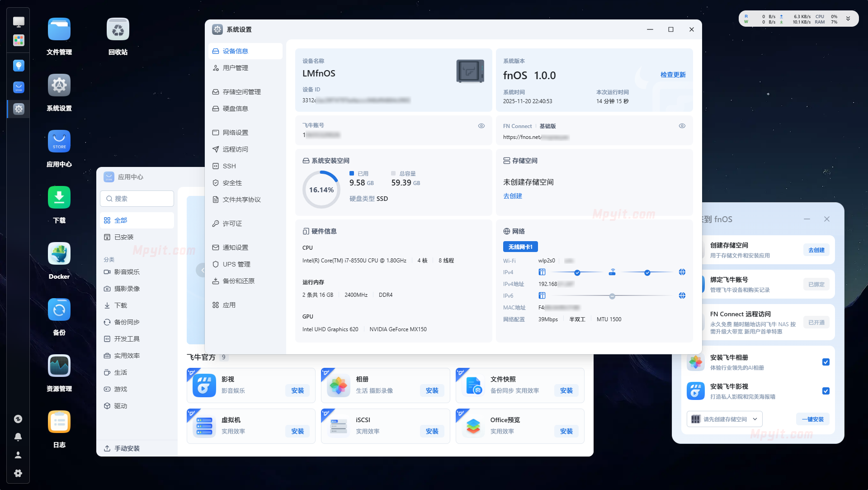Launch Docker desktop icon
This screenshot has width=868, height=490.
[x=59, y=254]
